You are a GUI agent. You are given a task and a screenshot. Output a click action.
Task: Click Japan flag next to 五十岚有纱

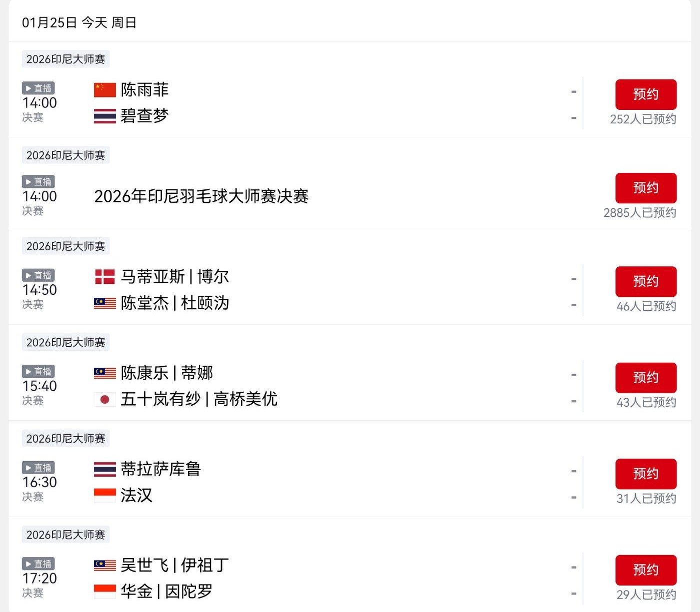coord(104,399)
